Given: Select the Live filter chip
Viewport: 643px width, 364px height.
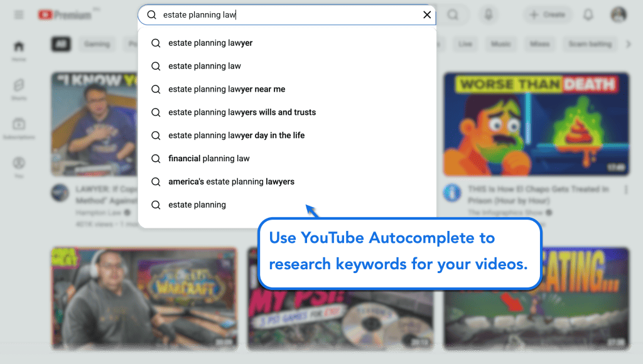Looking at the screenshot, I should 465,44.
